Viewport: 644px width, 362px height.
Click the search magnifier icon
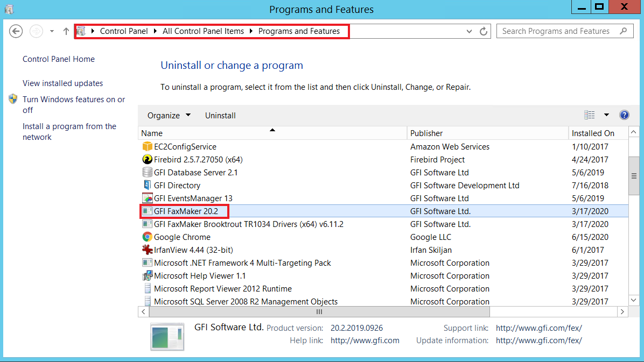624,31
